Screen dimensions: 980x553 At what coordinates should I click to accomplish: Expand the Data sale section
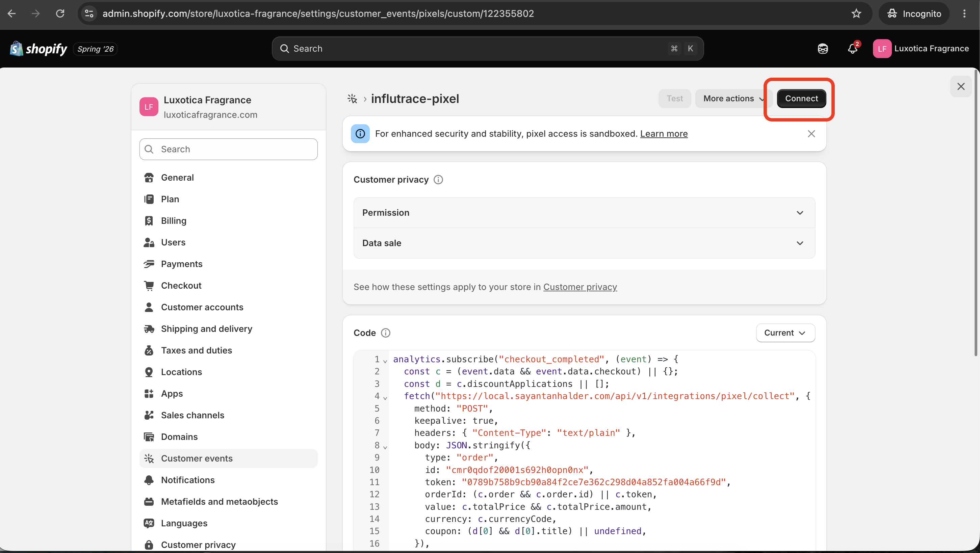tap(584, 243)
